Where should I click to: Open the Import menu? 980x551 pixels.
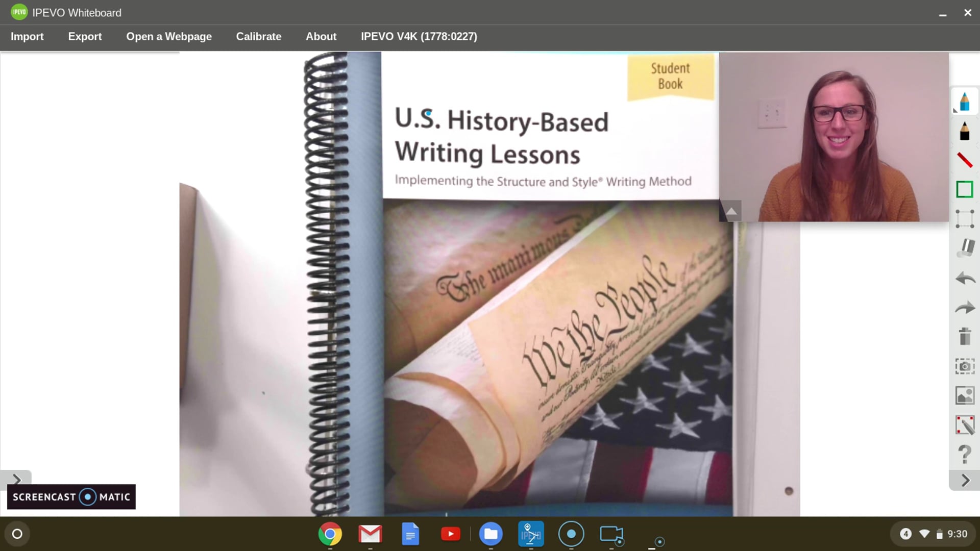point(27,37)
